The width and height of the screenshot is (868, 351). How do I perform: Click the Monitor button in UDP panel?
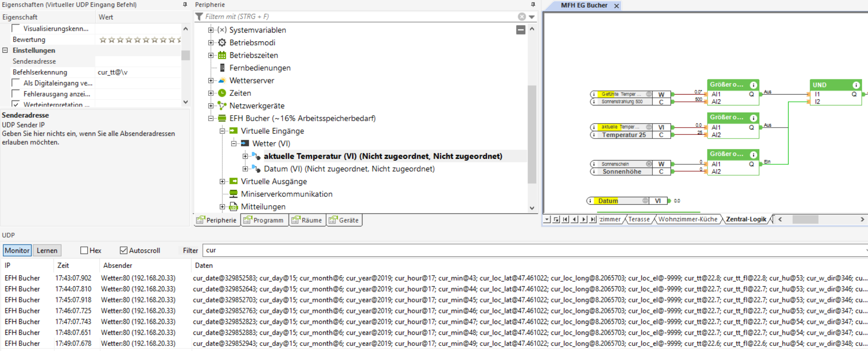click(17, 251)
